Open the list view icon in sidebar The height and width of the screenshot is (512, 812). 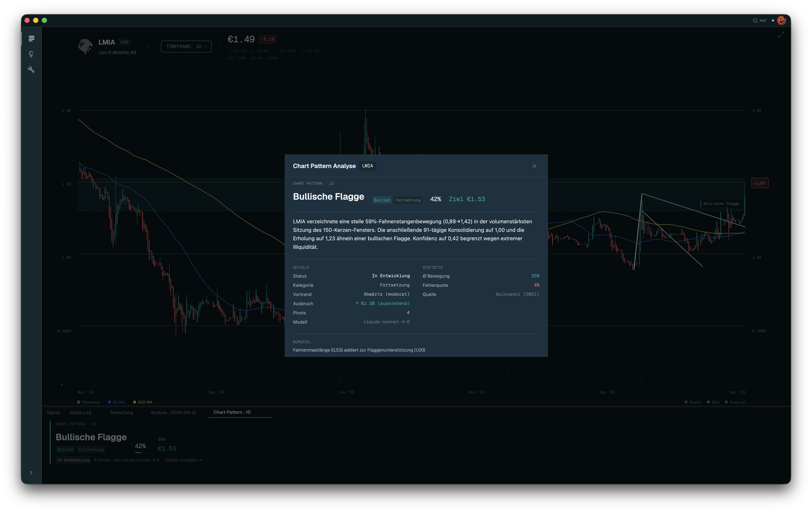pyautogui.click(x=31, y=39)
